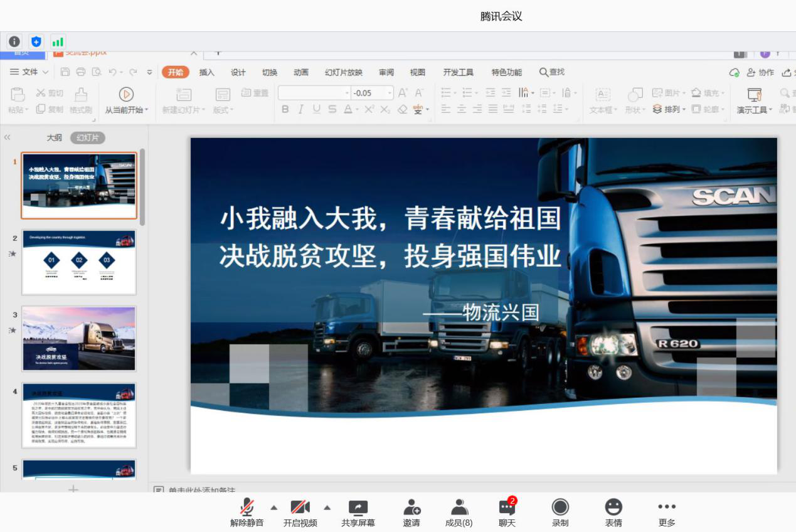The height and width of the screenshot is (532, 796).
Task: Expand audio options arrow beside microphone
Action: (x=273, y=507)
